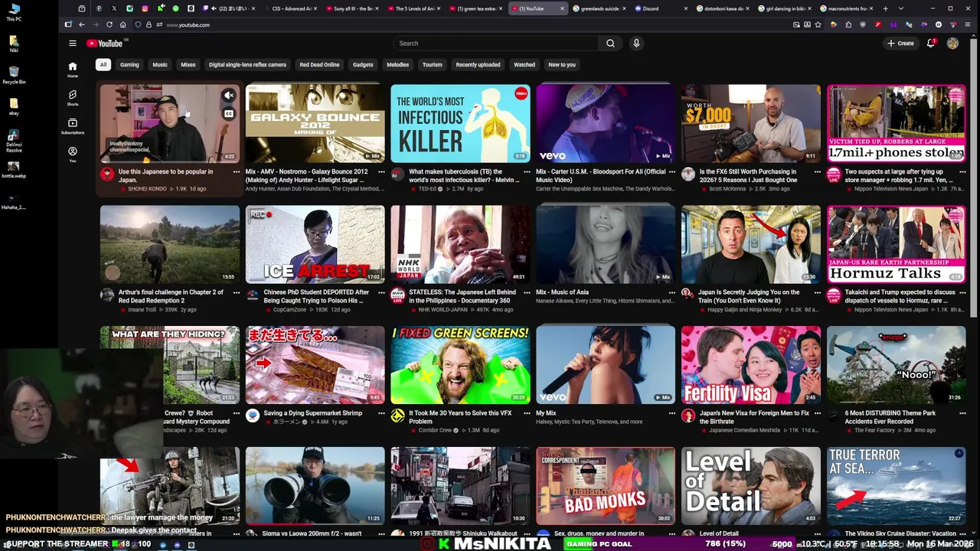Open new browser tab with plus button
980x551 pixels.
885,8
